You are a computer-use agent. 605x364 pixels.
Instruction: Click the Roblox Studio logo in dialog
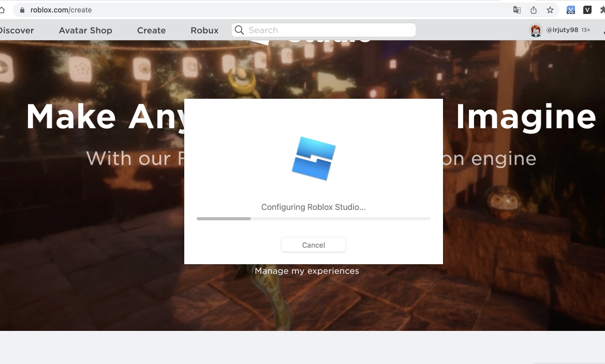click(314, 158)
